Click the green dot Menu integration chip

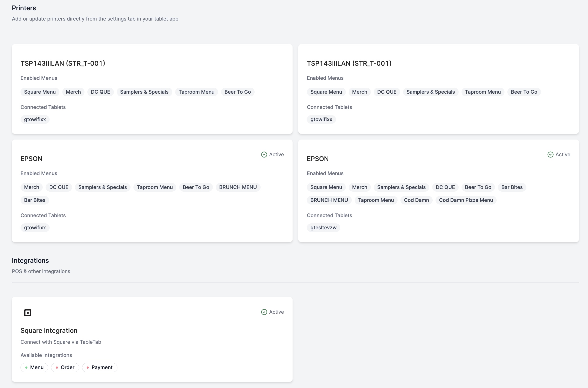(34, 367)
